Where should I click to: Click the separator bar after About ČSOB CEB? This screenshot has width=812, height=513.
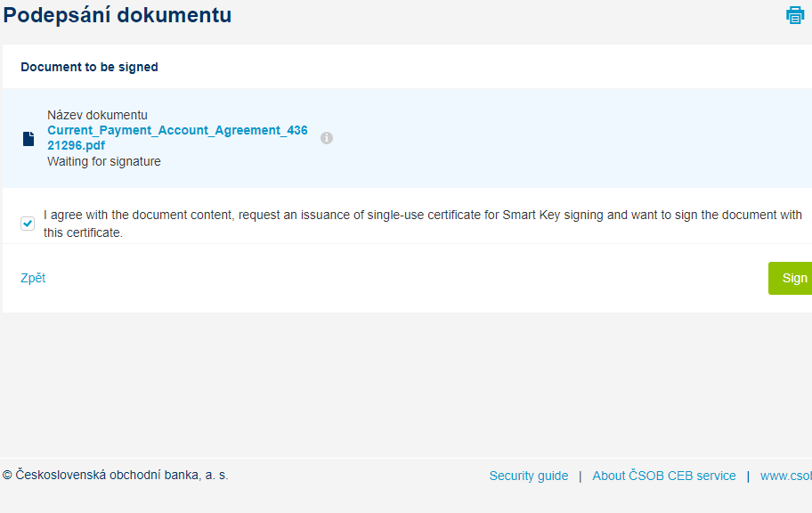pyautogui.click(x=748, y=476)
